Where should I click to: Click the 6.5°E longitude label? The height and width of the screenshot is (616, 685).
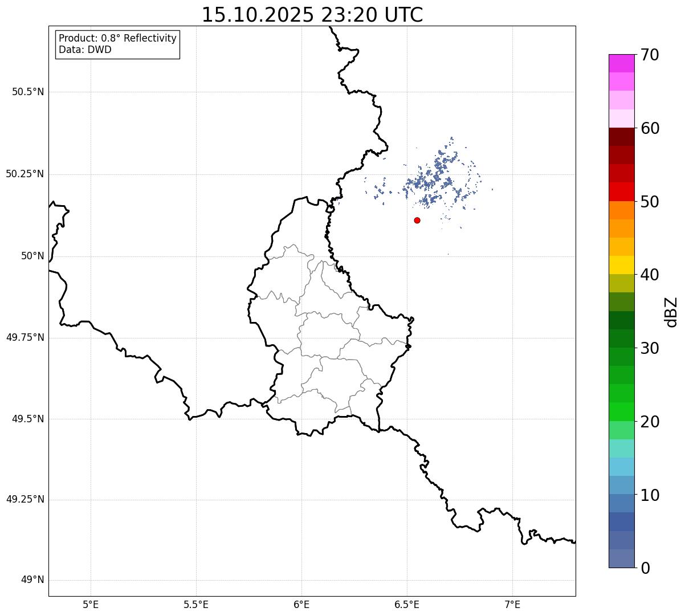[x=407, y=604]
